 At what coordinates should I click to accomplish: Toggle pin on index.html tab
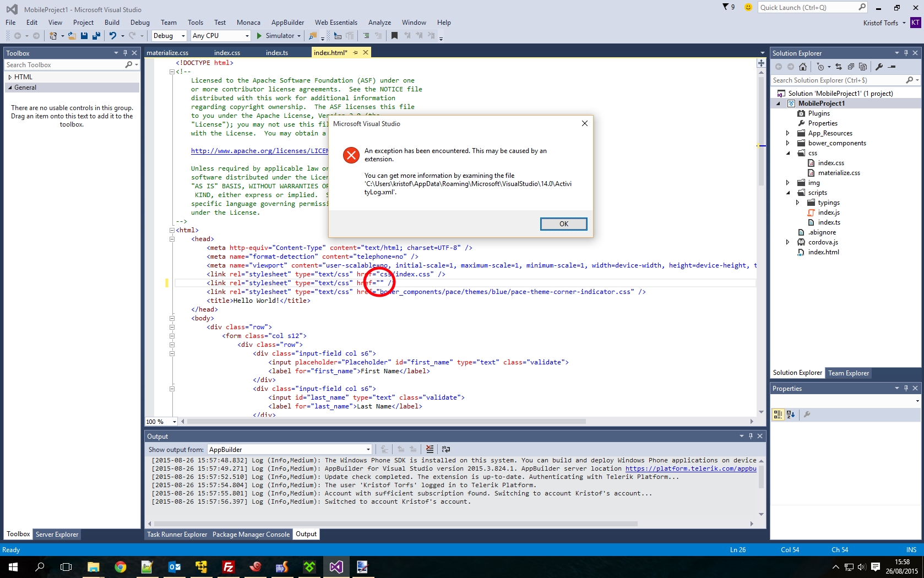[355, 53]
